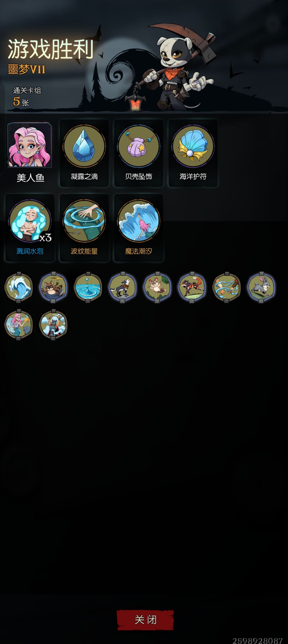288x644 pixels.
Task: Tap the leaping fox badge
Action: click(x=192, y=287)
